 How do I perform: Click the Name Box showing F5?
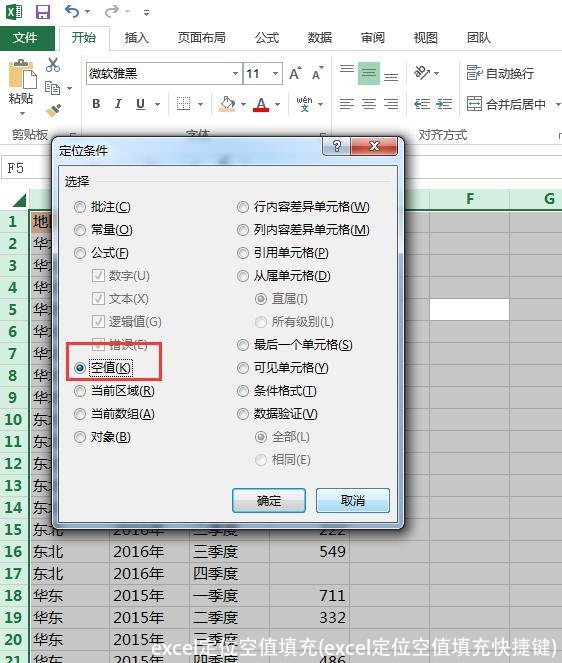pyautogui.click(x=25, y=168)
